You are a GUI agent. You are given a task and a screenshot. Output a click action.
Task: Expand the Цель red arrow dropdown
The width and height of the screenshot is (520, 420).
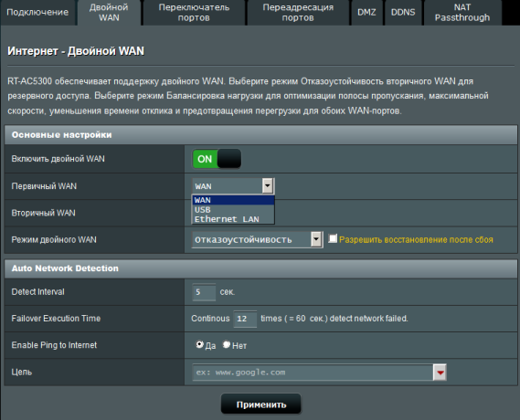pos(440,373)
